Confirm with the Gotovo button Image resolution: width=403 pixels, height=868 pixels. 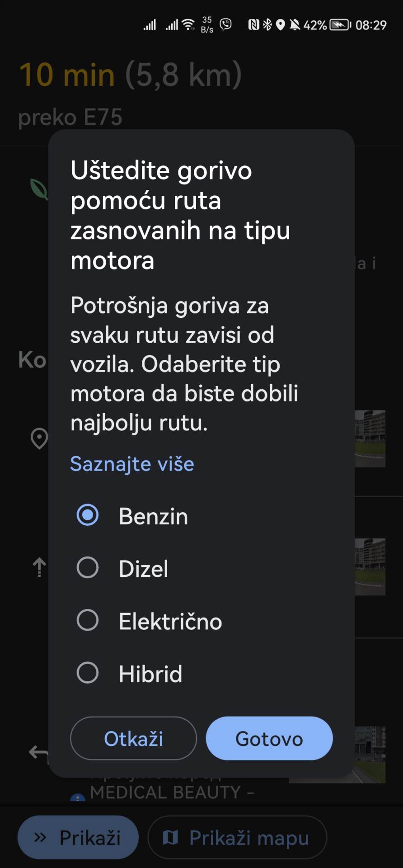click(x=269, y=738)
